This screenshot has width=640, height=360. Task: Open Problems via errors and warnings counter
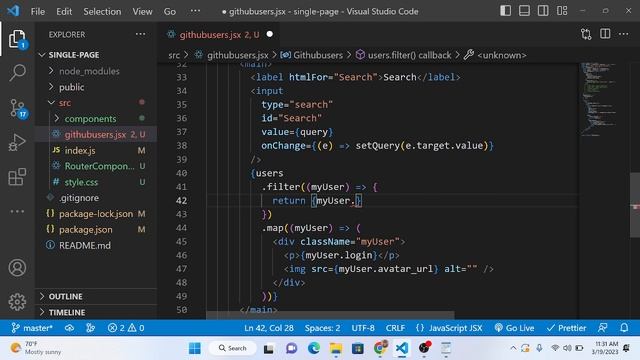click(126, 328)
